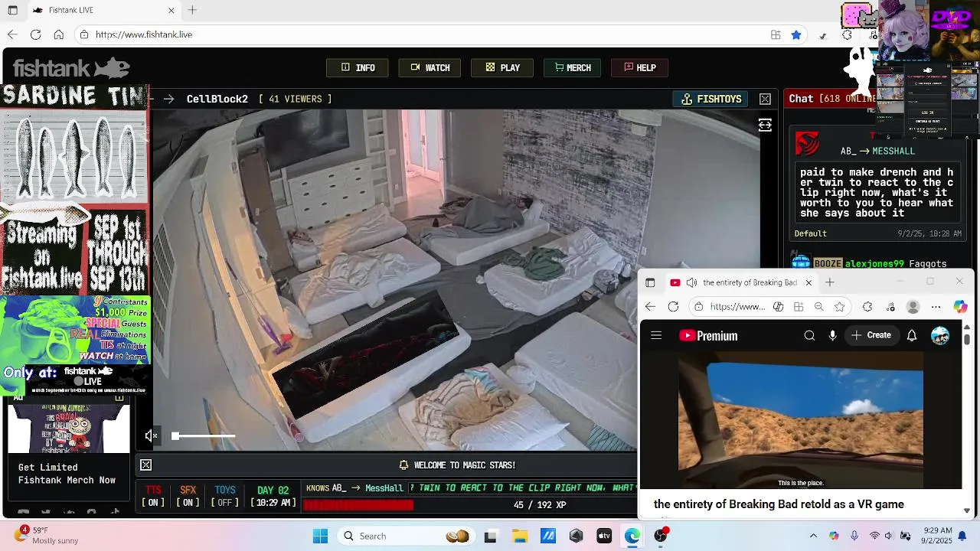Click the YouTube Premium logo

(x=708, y=336)
